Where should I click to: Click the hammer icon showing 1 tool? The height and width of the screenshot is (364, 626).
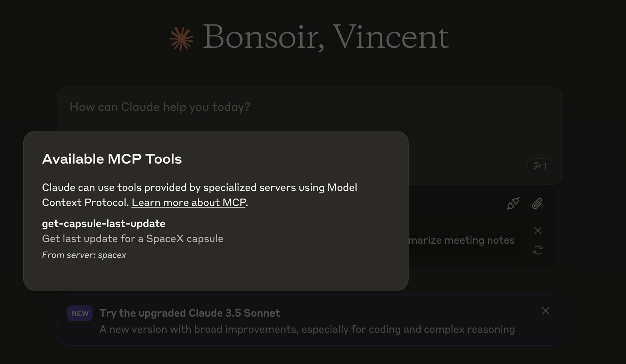pos(540,166)
